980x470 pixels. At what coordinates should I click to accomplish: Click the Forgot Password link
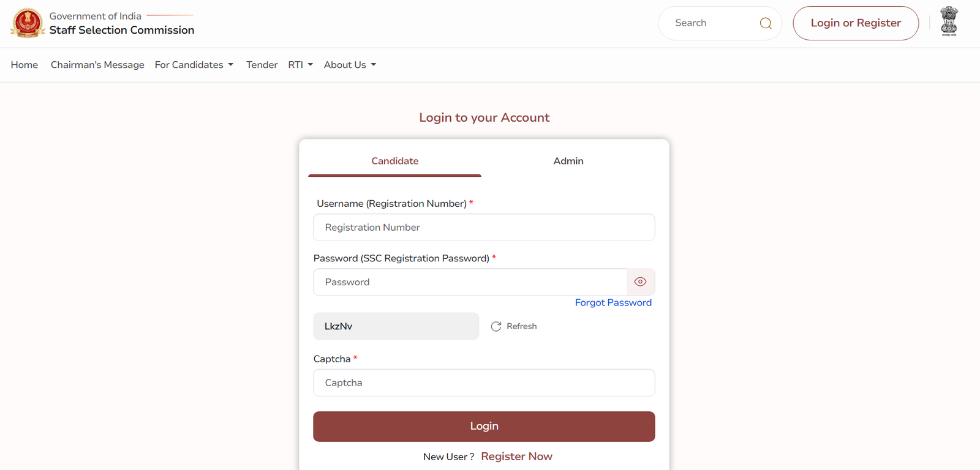[612, 302]
